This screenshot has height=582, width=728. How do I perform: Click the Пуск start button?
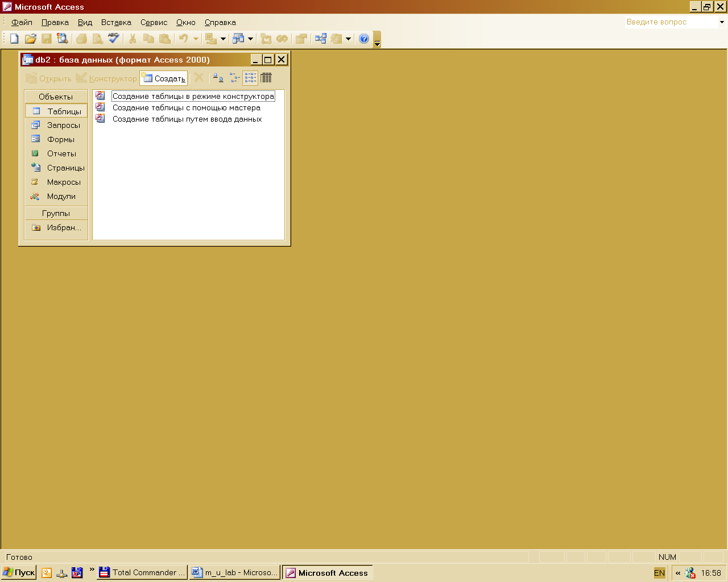pos(19,572)
